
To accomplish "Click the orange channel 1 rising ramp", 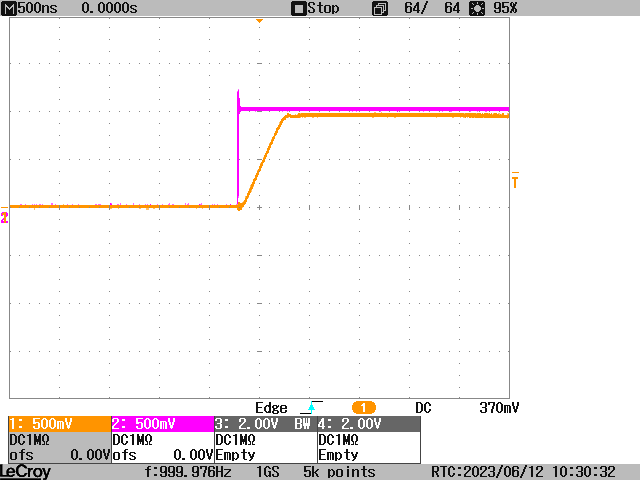I will point(262,162).
